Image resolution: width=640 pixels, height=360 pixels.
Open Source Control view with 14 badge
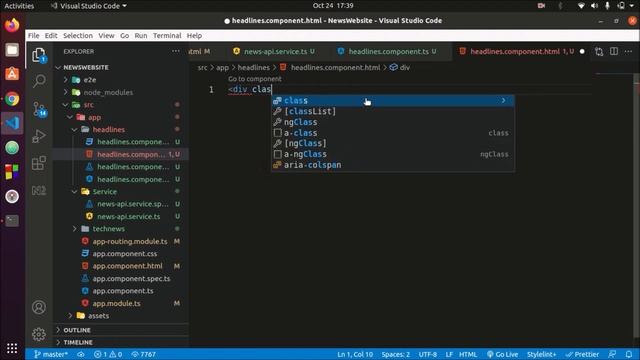coord(39,109)
